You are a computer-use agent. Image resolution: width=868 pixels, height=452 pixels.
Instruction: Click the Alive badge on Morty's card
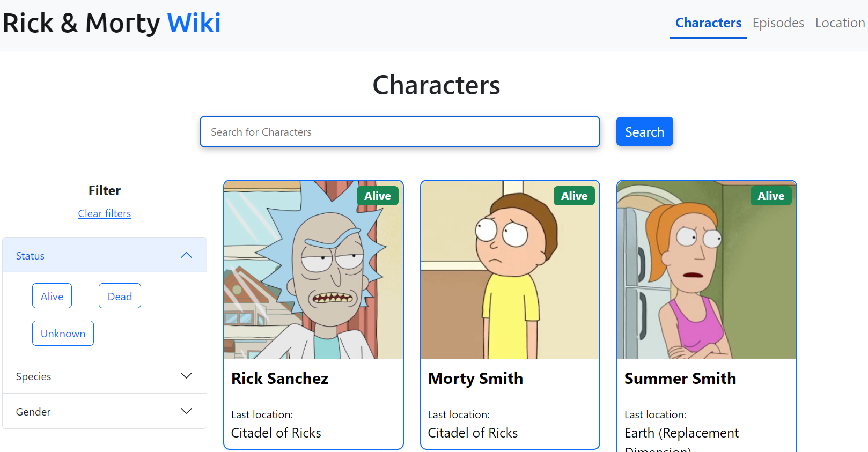[574, 196]
